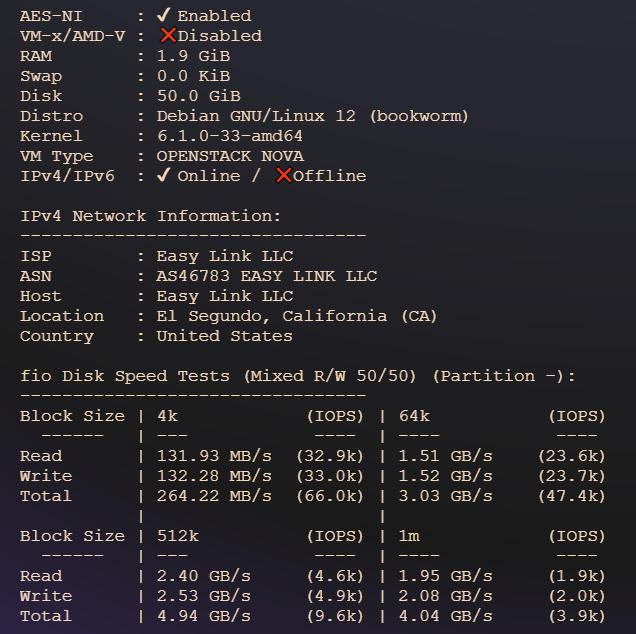Screen dimensions: 636x634
Task: Click the checkmark before IPv4 Online
Action: click(x=163, y=175)
